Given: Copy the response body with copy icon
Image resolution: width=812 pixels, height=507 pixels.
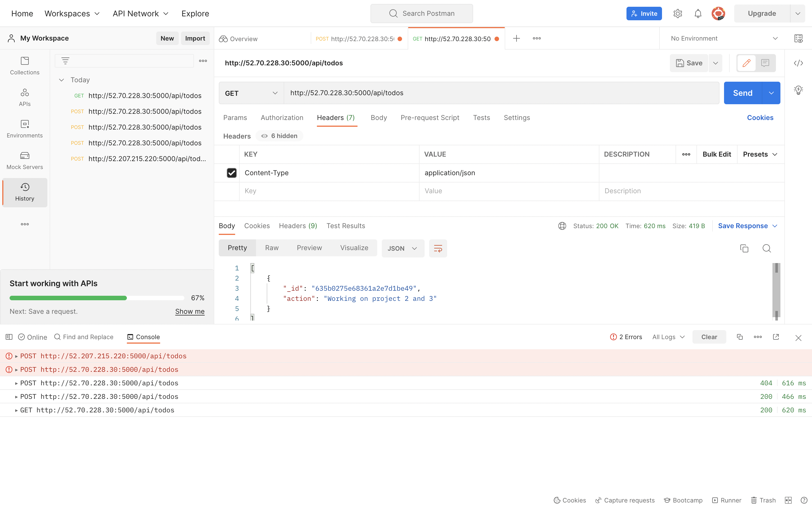Looking at the screenshot, I should 744,248.
